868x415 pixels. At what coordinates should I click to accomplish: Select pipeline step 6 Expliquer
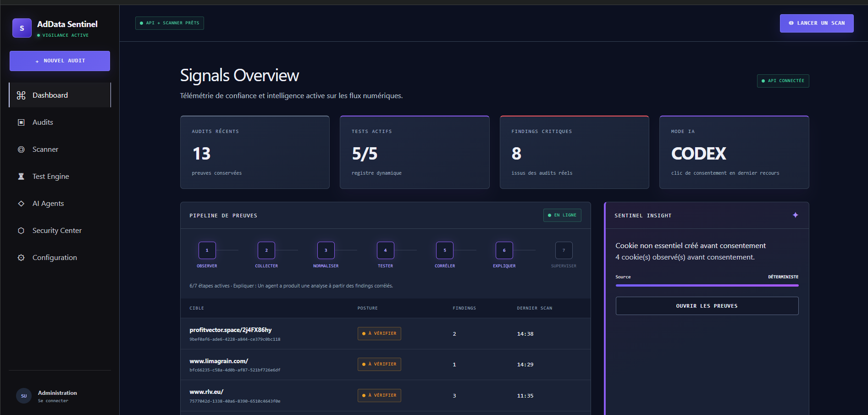(x=504, y=250)
